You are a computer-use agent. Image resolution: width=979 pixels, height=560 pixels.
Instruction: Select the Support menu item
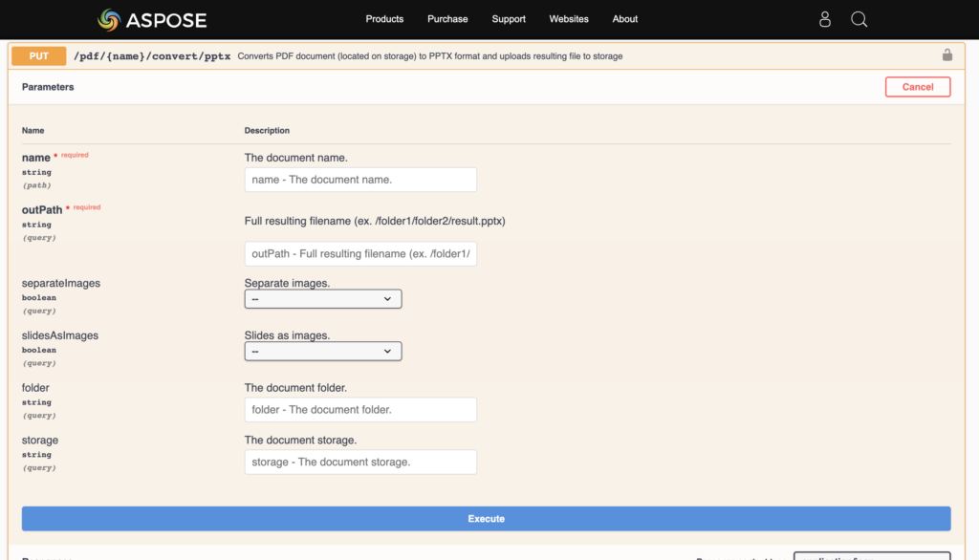[509, 19]
